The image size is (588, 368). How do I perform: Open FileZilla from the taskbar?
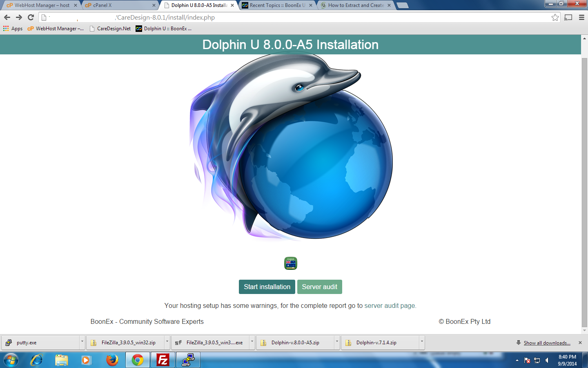point(163,360)
